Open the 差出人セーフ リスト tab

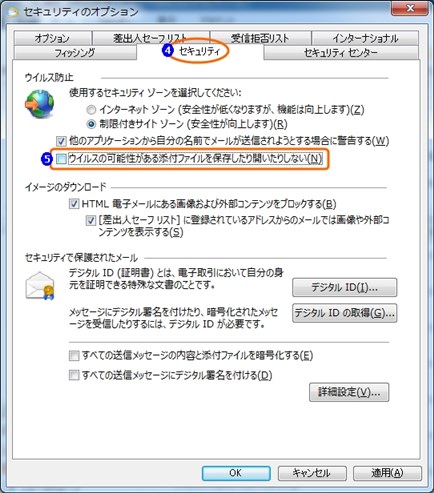[x=151, y=38]
